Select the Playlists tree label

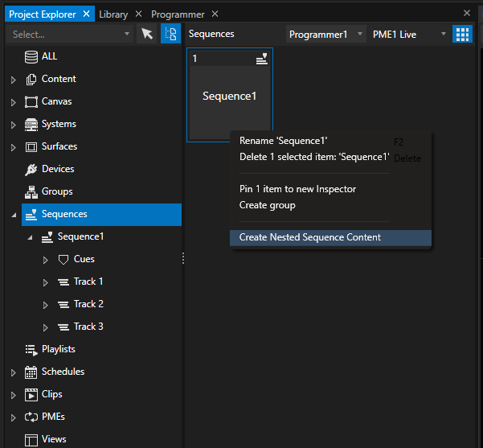(x=58, y=349)
